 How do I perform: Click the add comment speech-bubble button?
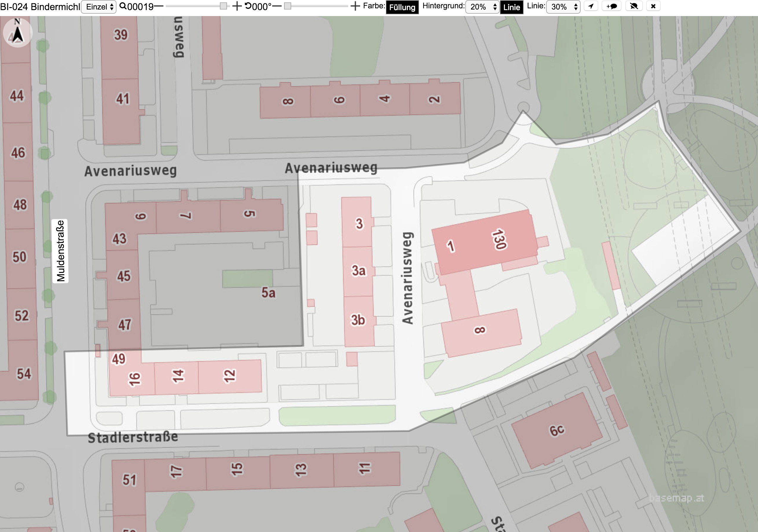[x=612, y=6]
